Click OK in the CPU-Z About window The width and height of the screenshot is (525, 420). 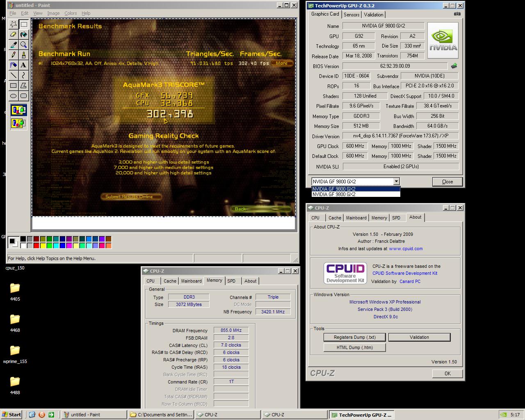pos(447,374)
